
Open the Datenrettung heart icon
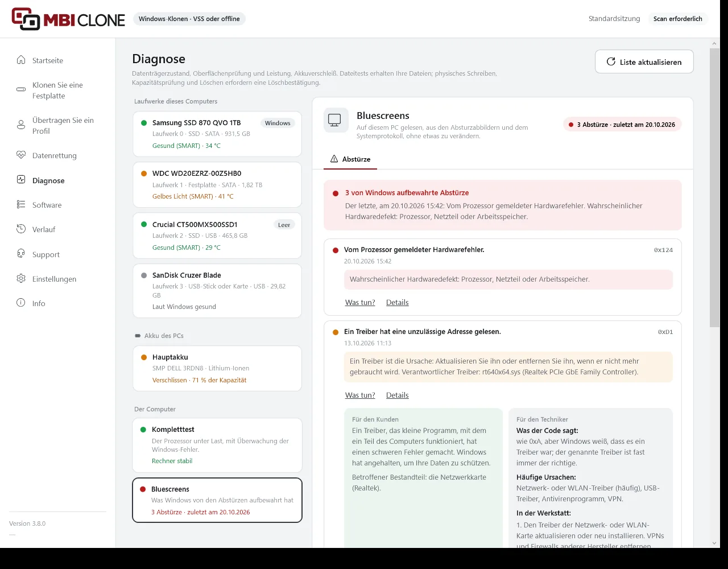(21, 155)
